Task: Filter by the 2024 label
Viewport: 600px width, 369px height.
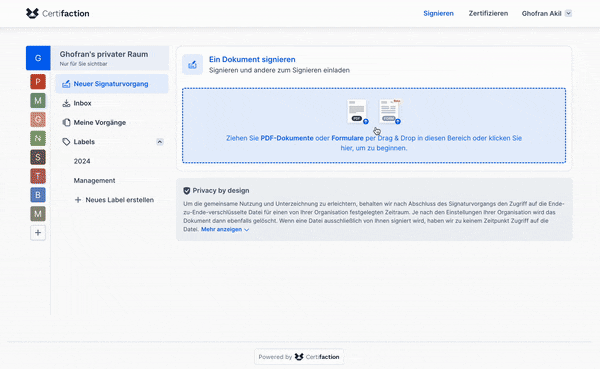Action: click(82, 161)
